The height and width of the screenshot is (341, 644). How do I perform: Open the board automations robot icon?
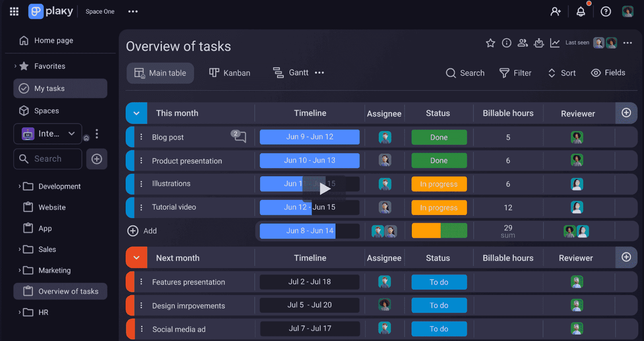(x=539, y=43)
